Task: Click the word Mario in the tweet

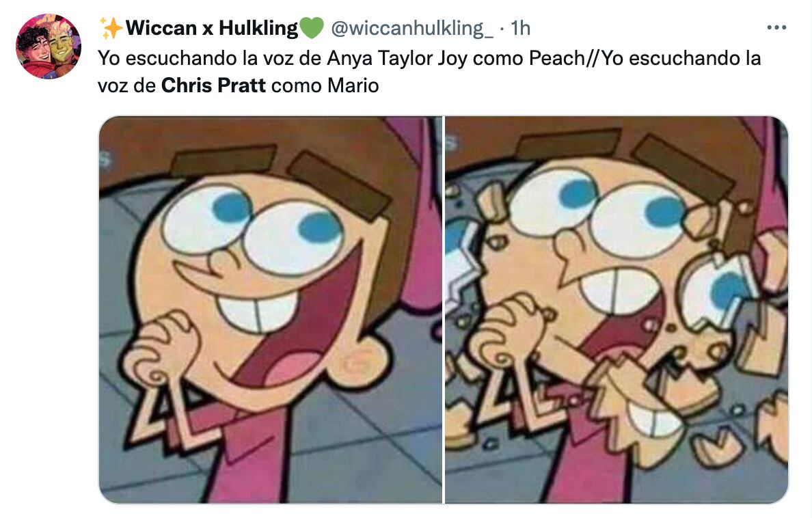Action: point(353,85)
